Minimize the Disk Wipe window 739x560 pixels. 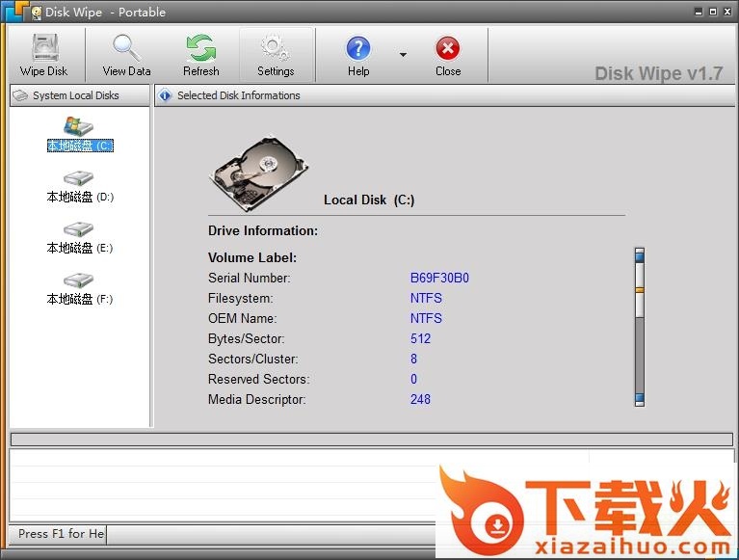[699, 12]
